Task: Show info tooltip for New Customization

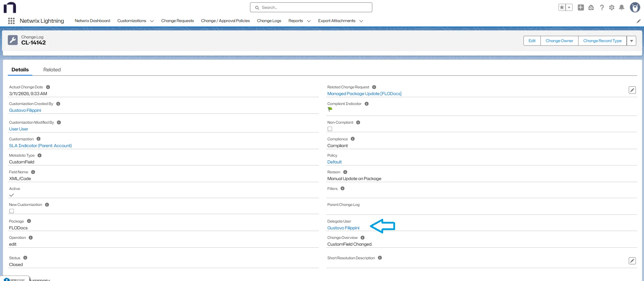Action: pos(47,205)
